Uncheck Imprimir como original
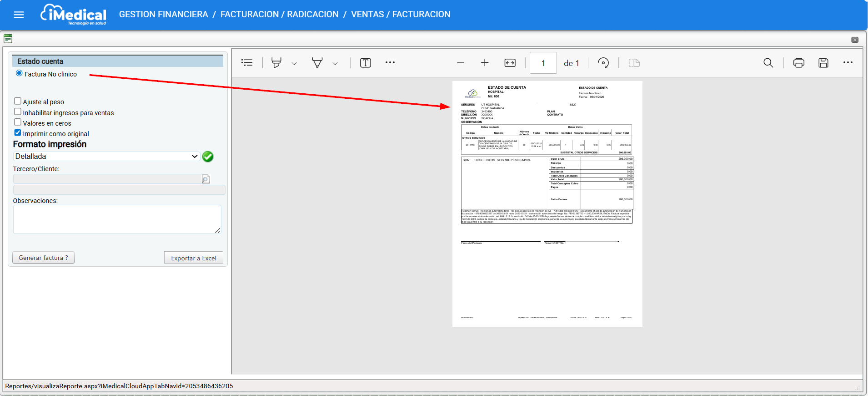This screenshot has height=396, width=868. [x=18, y=133]
